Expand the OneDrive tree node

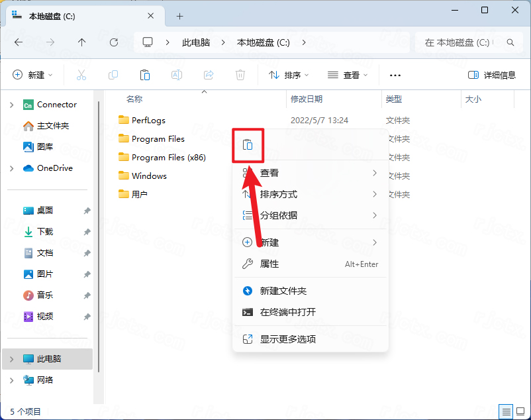tap(12, 168)
